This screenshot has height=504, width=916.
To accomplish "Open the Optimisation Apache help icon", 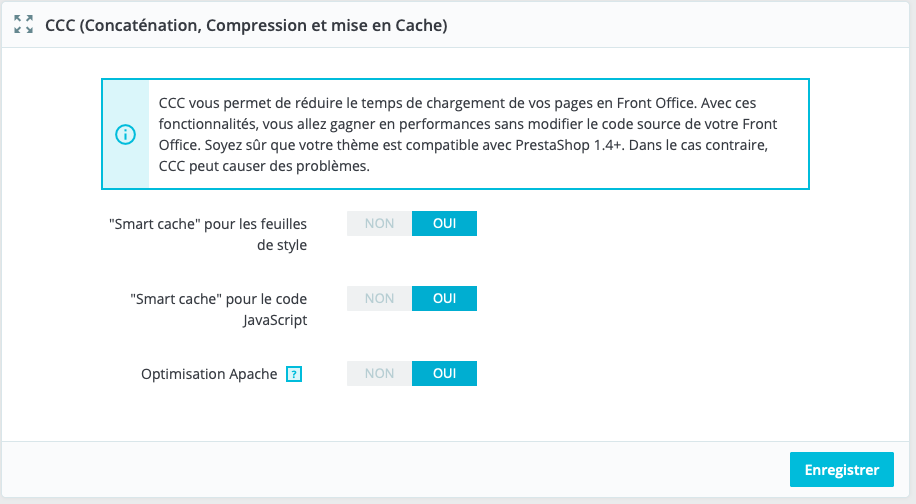I will point(294,374).
